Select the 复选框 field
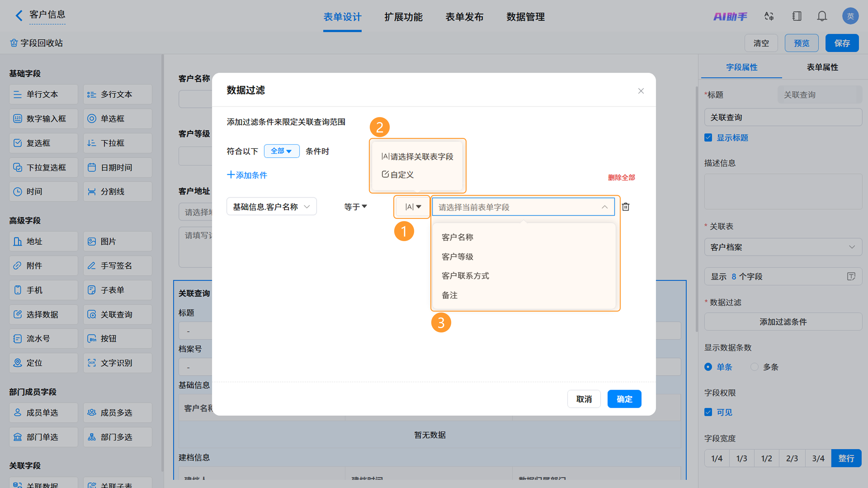The height and width of the screenshot is (488, 868). (43, 143)
